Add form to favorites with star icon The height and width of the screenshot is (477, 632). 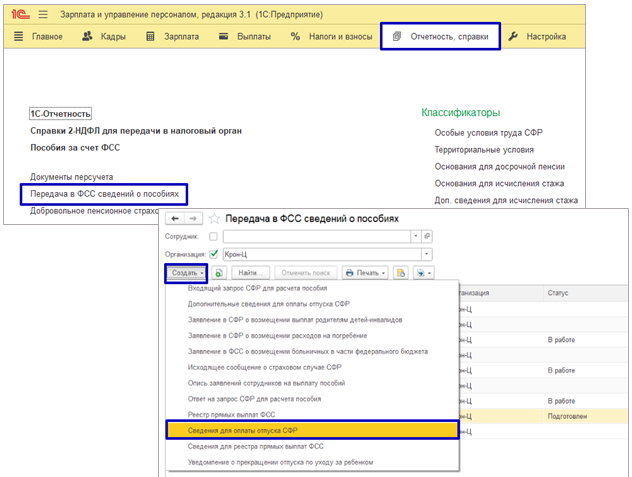pos(214,218)
